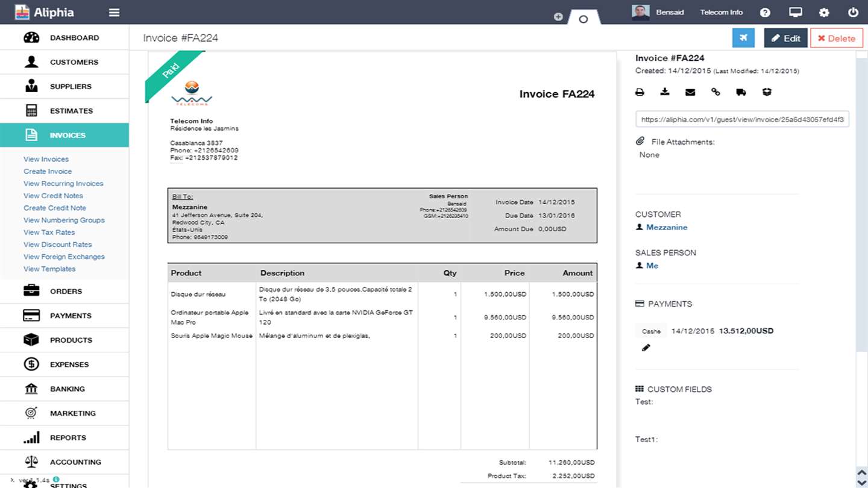Open the Create Credit Note link
Image resolution: width=868 pixels, height=488 pixels.
pos(55,208)
